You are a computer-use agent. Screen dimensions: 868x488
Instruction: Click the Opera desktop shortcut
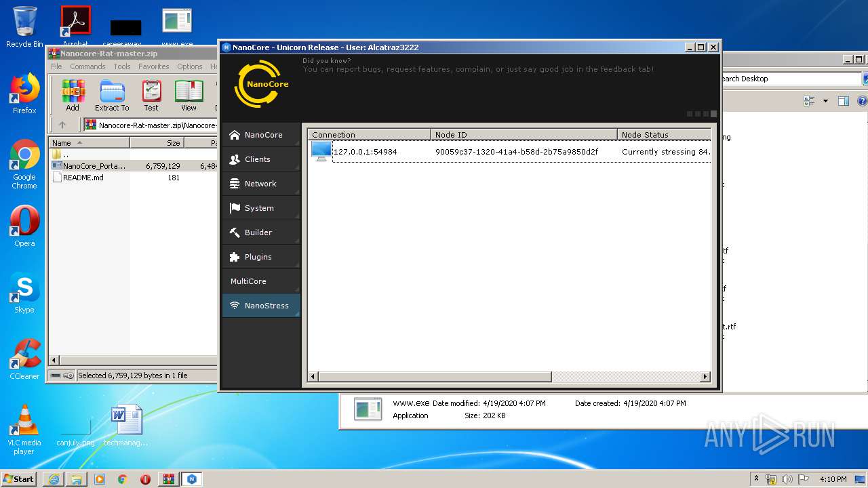coord(24,226)
